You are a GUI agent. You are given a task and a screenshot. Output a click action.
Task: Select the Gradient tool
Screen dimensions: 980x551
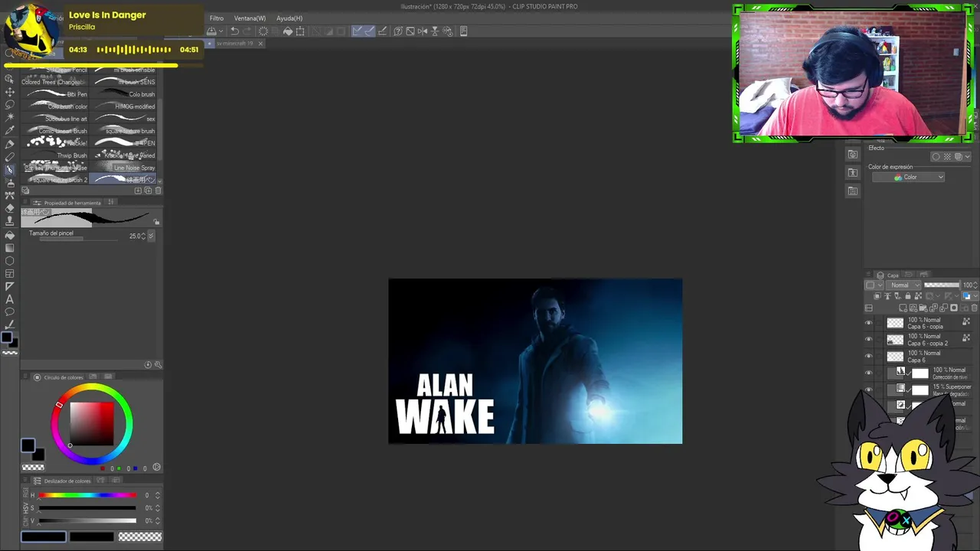click(10, 248)
